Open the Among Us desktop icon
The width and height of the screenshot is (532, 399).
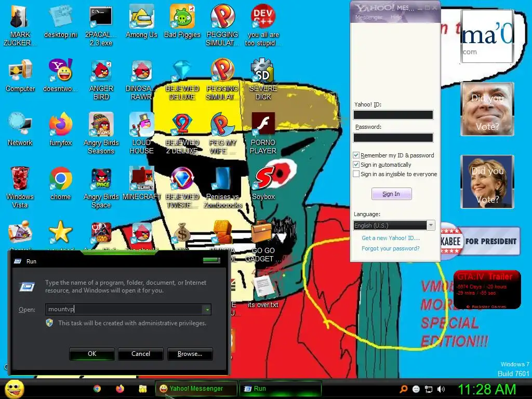pyautogui.click(x=141, y=21)
